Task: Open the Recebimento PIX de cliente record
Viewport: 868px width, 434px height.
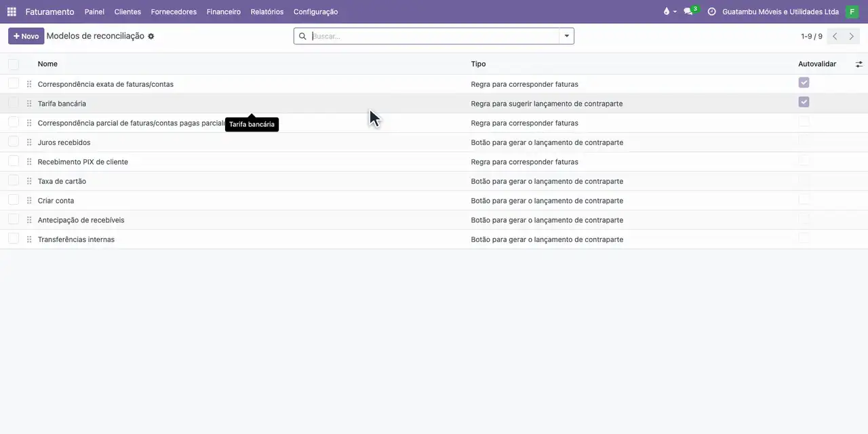Action: click(83, 162)
